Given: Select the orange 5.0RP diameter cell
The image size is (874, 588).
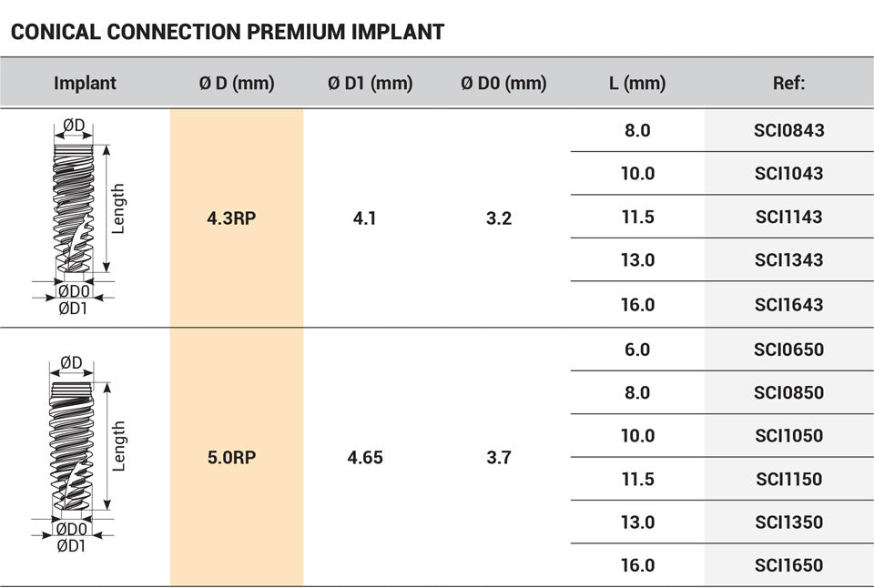Looking at the screenshot, I should pos(237,457).
